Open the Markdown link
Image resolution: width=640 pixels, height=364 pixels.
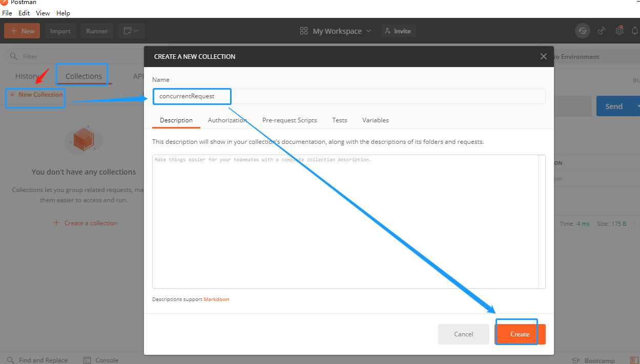[x=216, y=299]
